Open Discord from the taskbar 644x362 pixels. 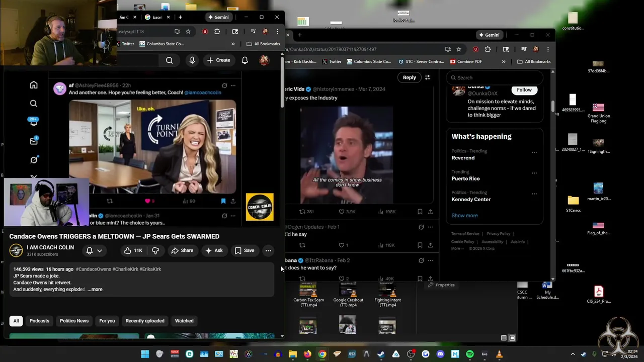pos(440,354)
